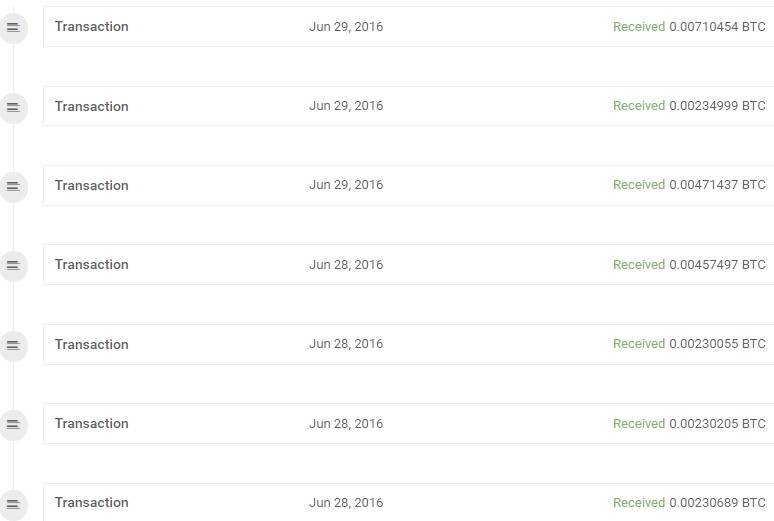This screenshot has height=521, width=774.
Task: Click the list icon beside the 0.00234999 BTC transaction
Action: [x=13, y=108]
